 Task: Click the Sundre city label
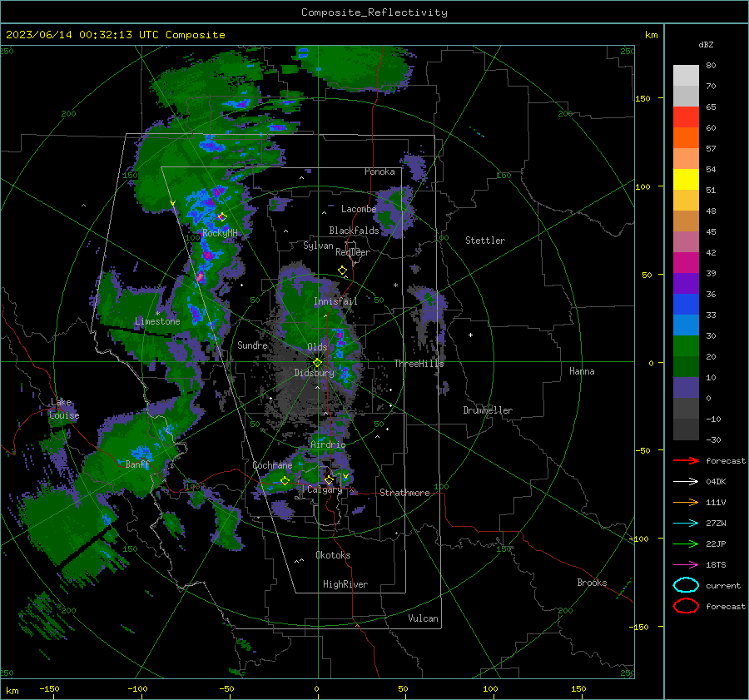click(x=252, y=345)
